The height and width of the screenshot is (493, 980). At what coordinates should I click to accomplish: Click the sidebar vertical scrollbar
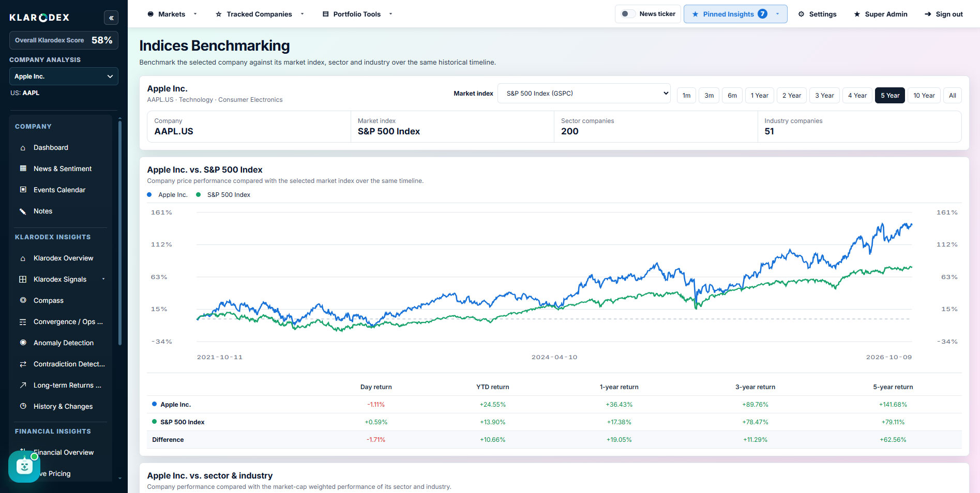[120, 233]
